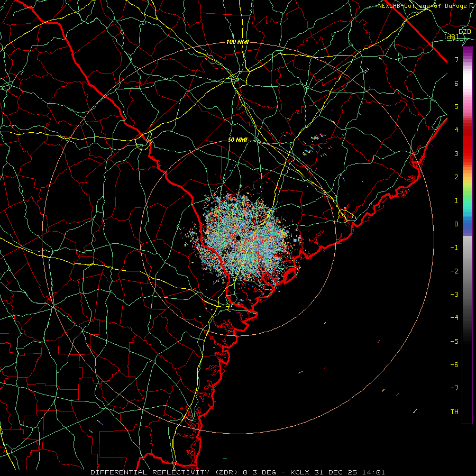Click the -3 value on the color scale

[454, 295]
